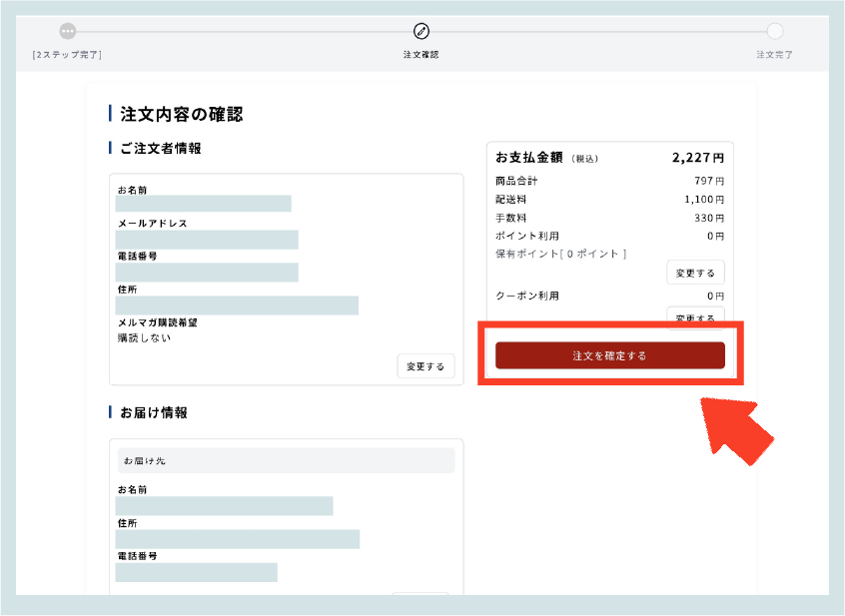Click the masked 電話番号 value in お届け情報

(196, 572)
